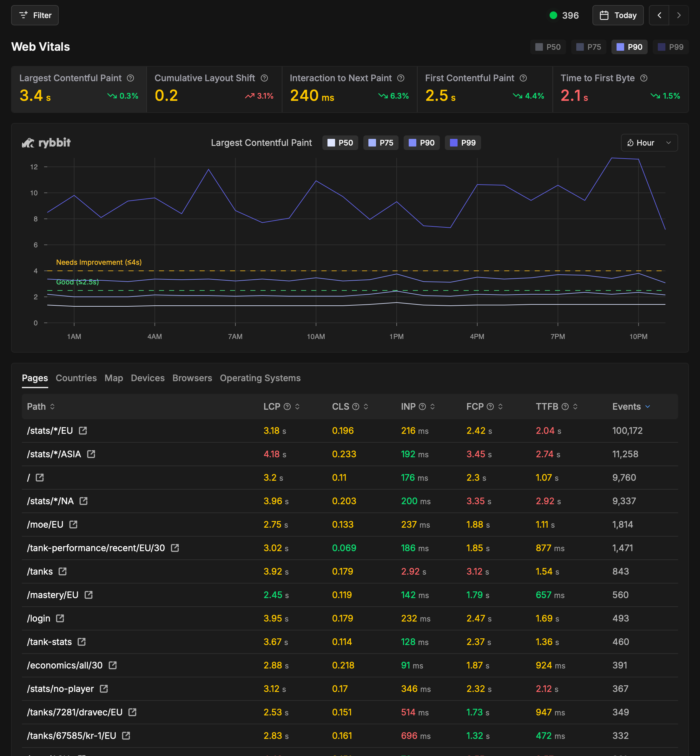Switch to the Countries tab

point(76,378)
